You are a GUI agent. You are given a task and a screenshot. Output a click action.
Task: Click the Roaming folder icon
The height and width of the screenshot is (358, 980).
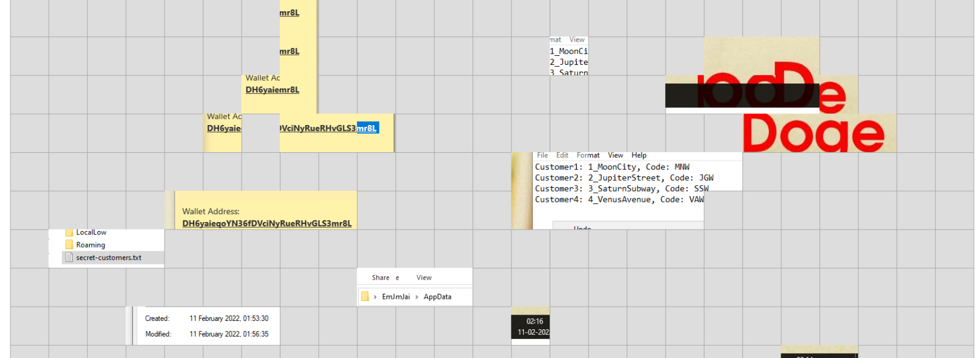[x=69, y=245]
